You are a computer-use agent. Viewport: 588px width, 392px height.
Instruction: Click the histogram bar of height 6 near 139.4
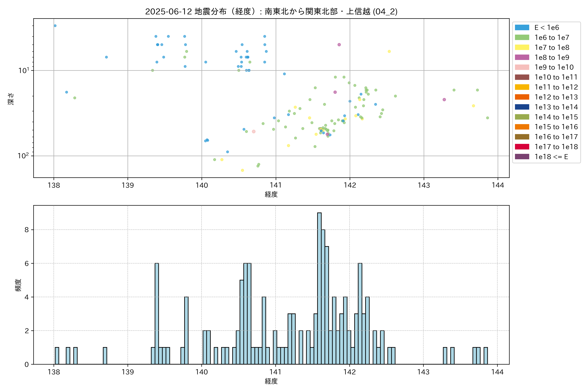(157, 312)
